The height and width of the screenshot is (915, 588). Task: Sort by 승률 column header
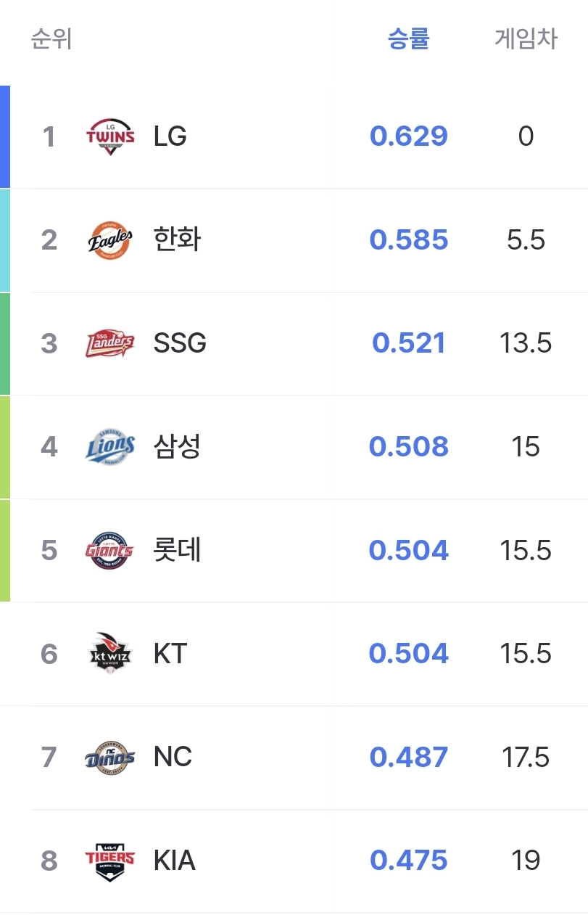409,38
